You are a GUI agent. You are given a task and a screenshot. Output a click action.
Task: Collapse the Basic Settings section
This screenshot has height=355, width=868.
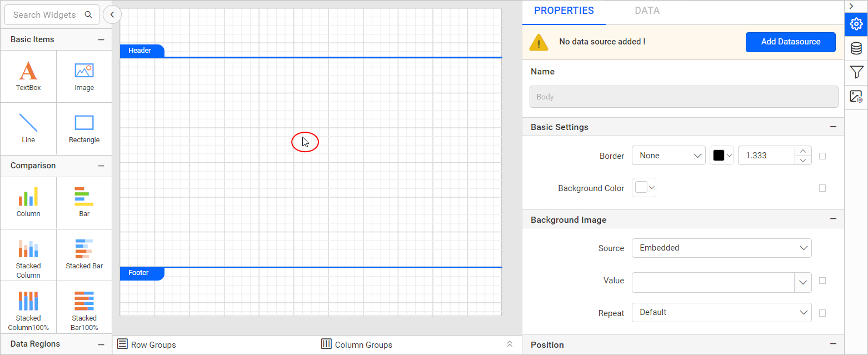tap(833, 127)
